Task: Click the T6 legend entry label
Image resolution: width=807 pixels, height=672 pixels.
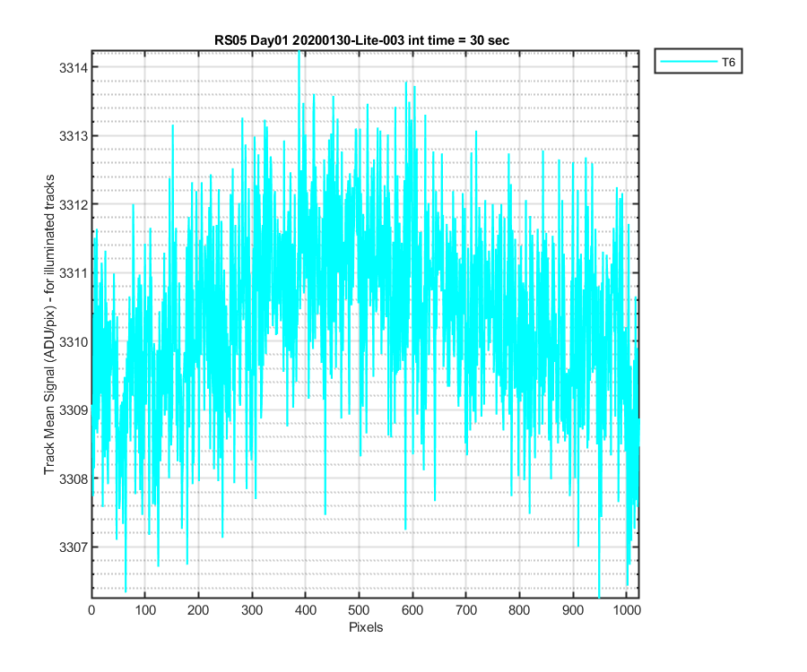Action: 728,62
